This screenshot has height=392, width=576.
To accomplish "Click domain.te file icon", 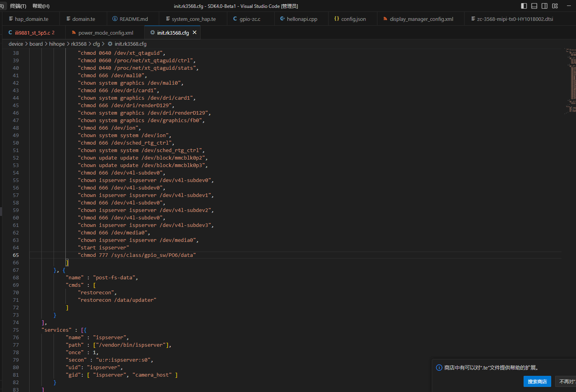I will [68, 19].
